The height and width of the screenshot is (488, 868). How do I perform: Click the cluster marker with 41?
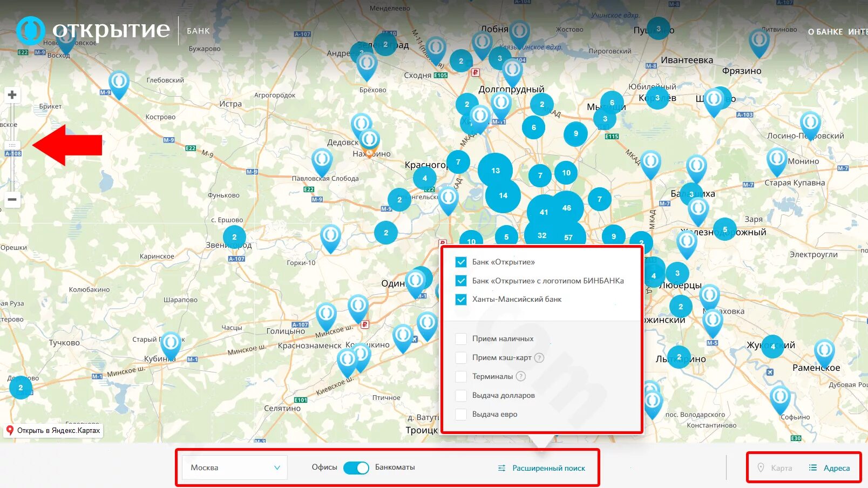point(544,212)
